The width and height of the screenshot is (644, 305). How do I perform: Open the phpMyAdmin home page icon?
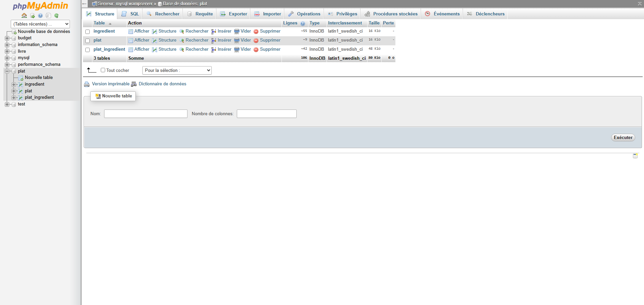pyautogui.click(x=24, y=15)
